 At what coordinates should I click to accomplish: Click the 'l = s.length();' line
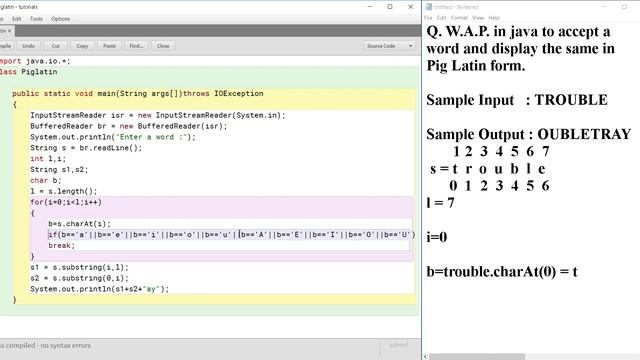tap(64, 191)
